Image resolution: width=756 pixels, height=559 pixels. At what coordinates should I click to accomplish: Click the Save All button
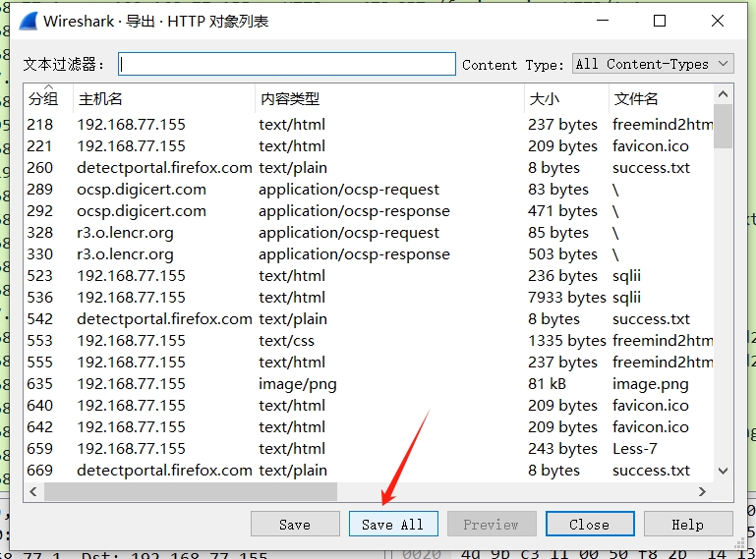[393, 524]
